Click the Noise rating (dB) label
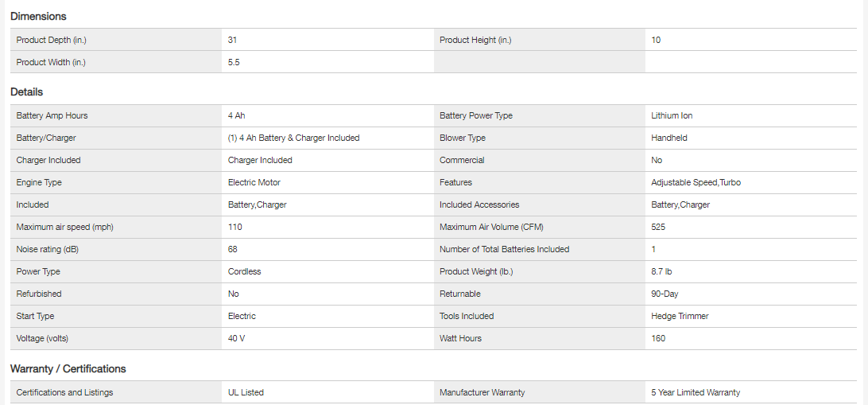Image resolution: width=868 pixels, height=405 pixels. 47,249
